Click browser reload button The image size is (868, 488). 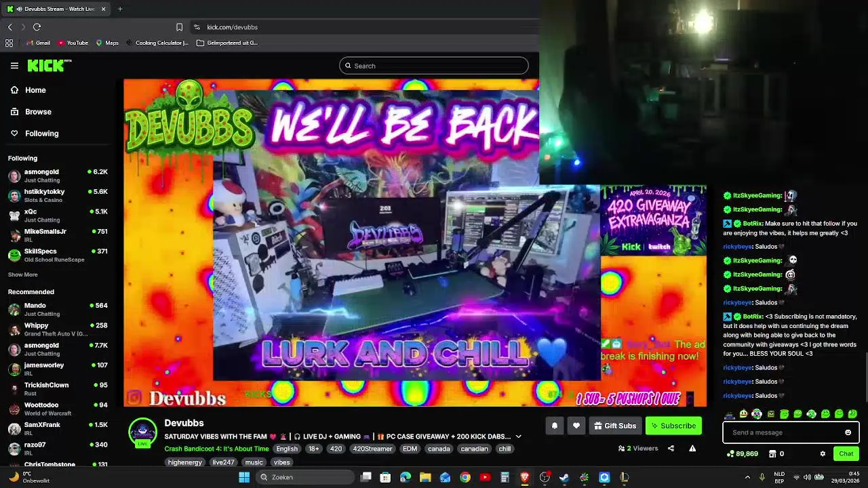pyautogui.click(x=37, y=27)
